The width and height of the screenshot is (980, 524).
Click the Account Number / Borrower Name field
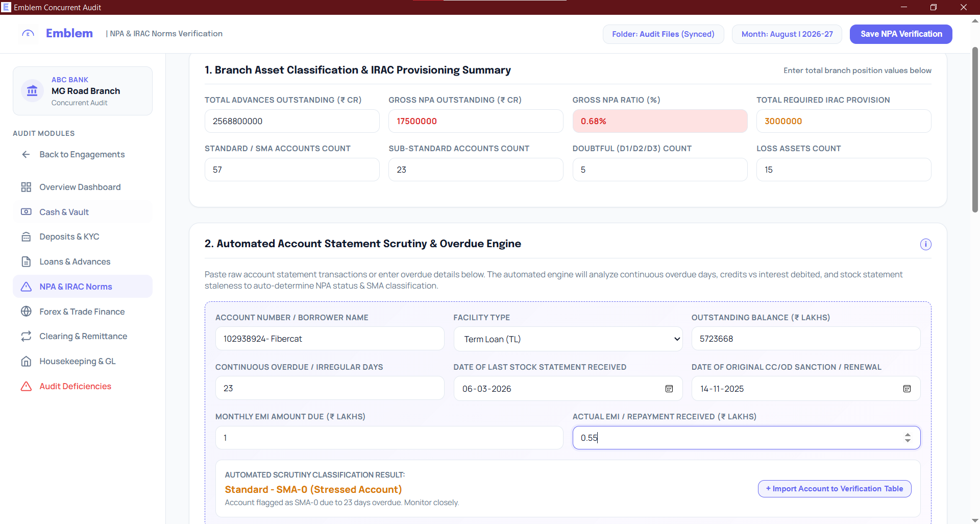(x=330, y=339)
